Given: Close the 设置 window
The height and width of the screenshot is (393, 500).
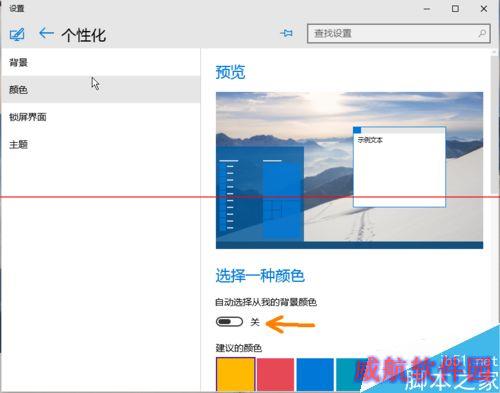Looking at the screenshot, I should click(484, 9).
